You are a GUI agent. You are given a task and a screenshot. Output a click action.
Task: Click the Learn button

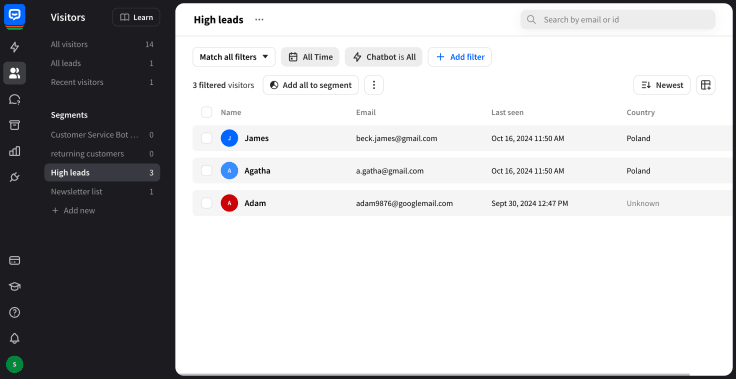point(136,17)
